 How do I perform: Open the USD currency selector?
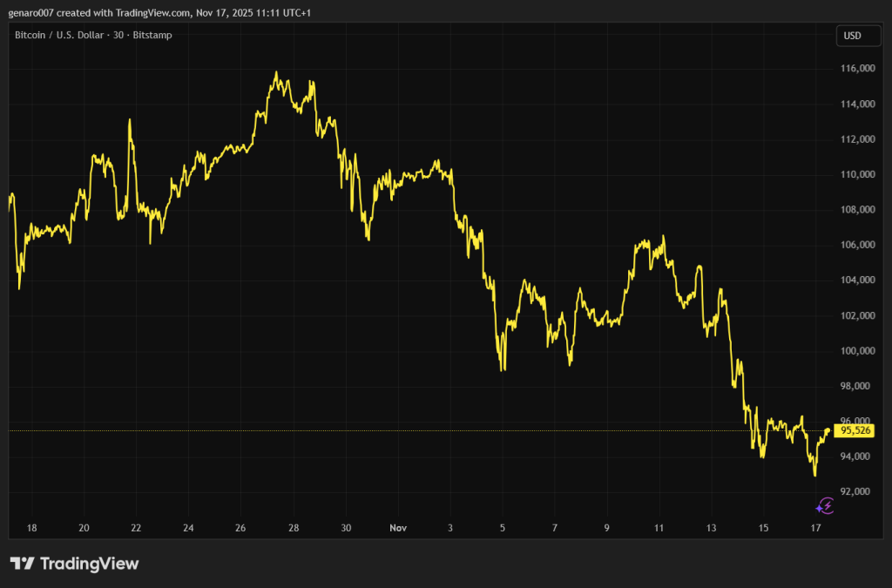(x=851, y=36)
